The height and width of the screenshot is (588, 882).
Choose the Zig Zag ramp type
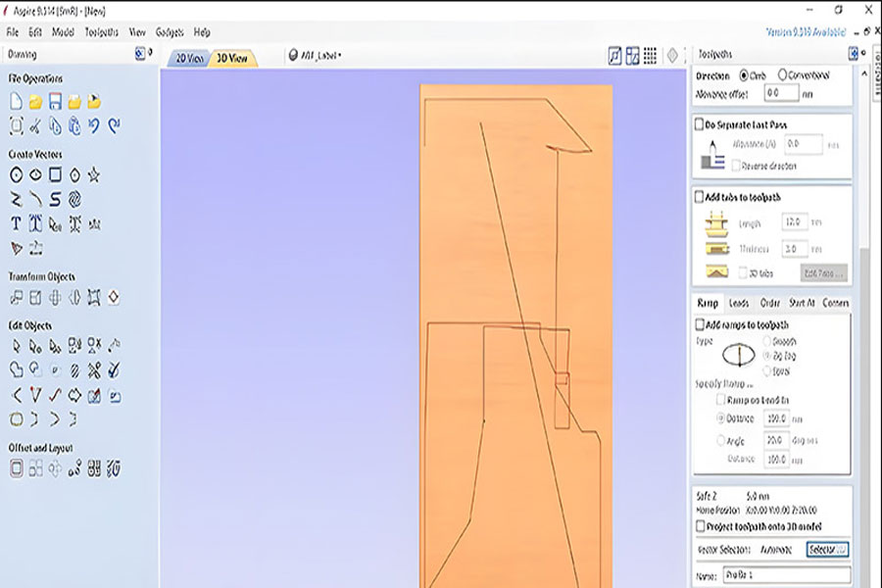pyautogui.click(x=766, y=356)
